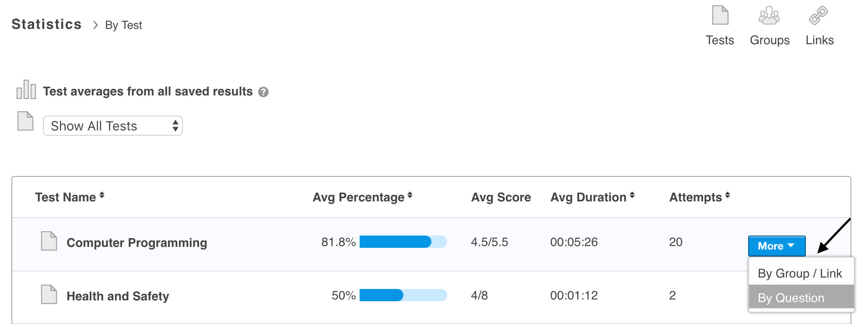Click the help question mark icon
868x324 pixels.
[x=263, y=92]
